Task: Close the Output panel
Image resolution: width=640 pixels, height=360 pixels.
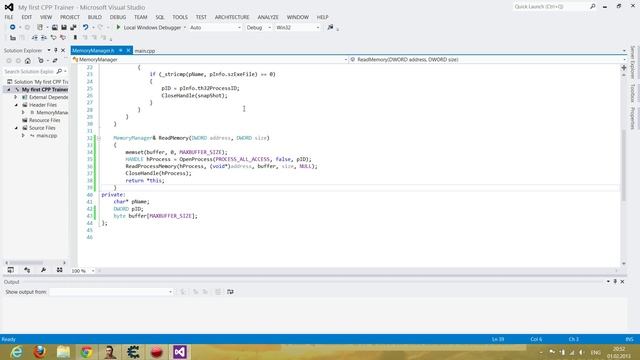Action: (x=622, y=282)
